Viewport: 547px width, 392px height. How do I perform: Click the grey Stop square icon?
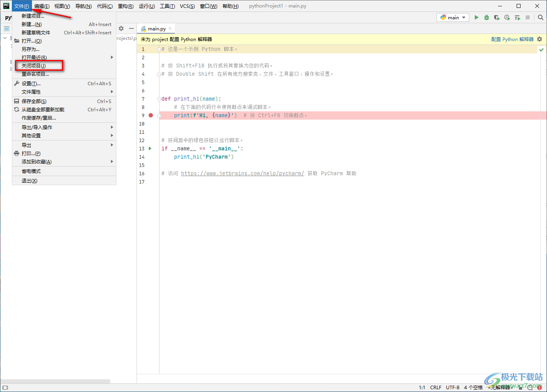[528, 17]
